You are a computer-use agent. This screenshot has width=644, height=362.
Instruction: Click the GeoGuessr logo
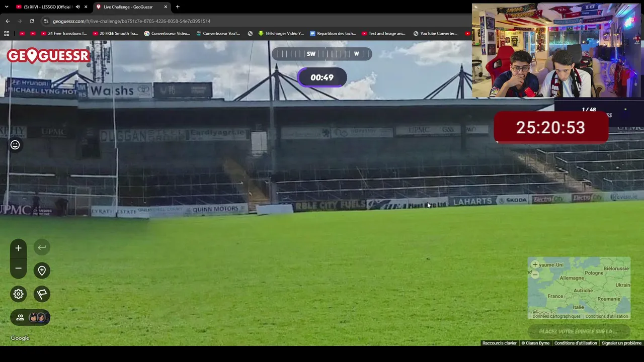point(48,55)
